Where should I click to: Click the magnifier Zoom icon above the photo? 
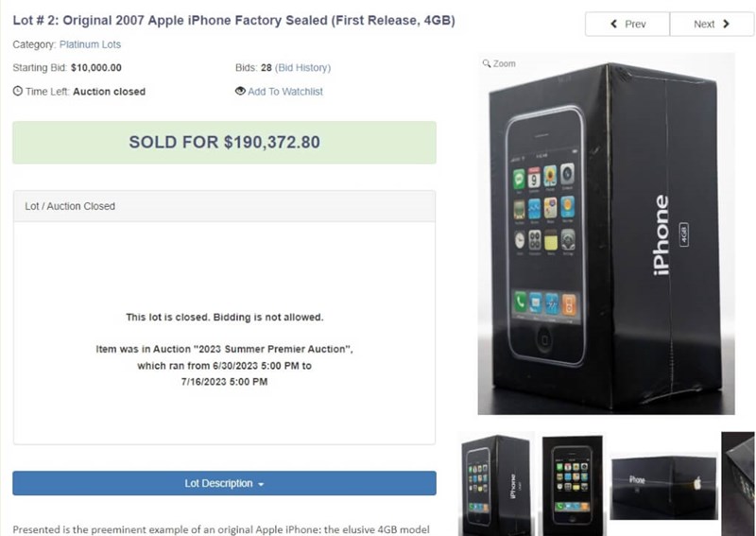487,63
